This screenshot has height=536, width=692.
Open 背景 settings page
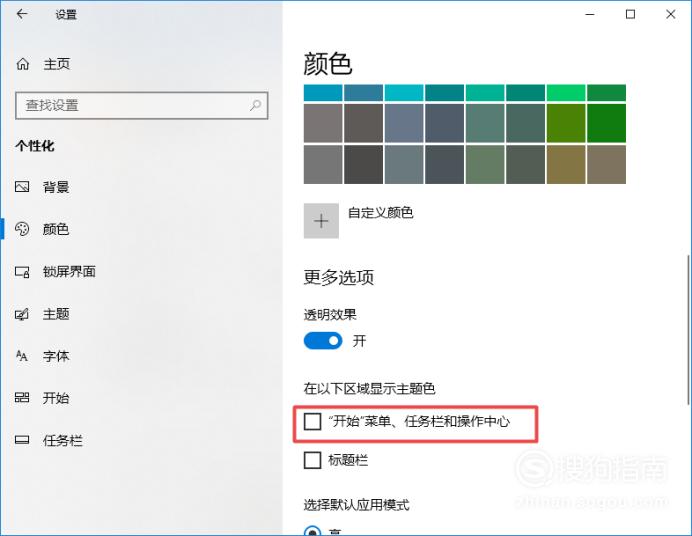click(x=56, y=187)
